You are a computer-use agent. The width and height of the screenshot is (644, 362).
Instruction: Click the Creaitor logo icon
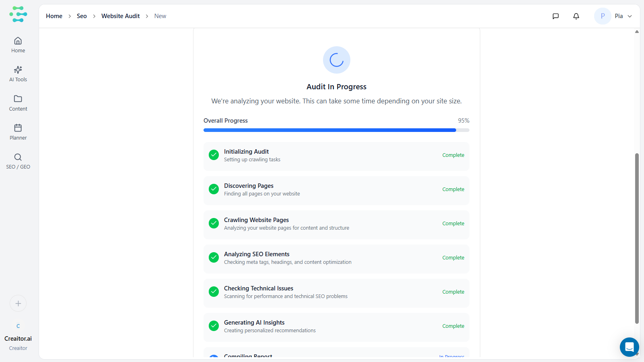pos(18,14)
